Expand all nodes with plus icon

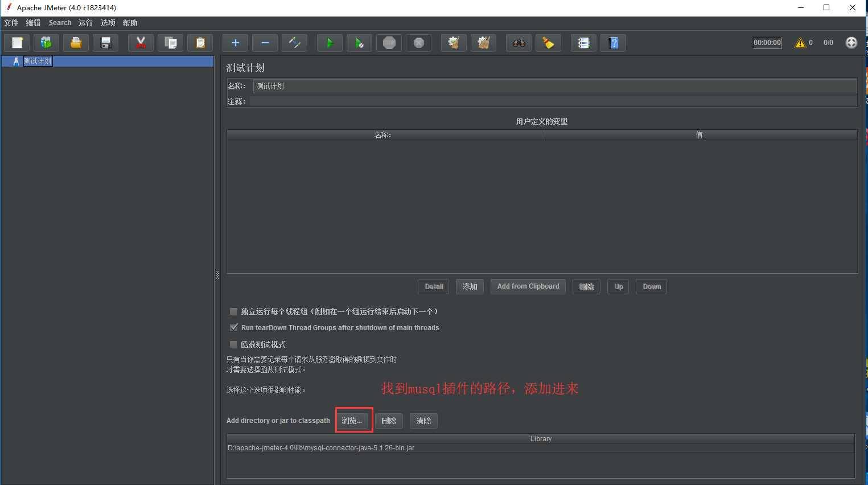click(x=235, y=43)
